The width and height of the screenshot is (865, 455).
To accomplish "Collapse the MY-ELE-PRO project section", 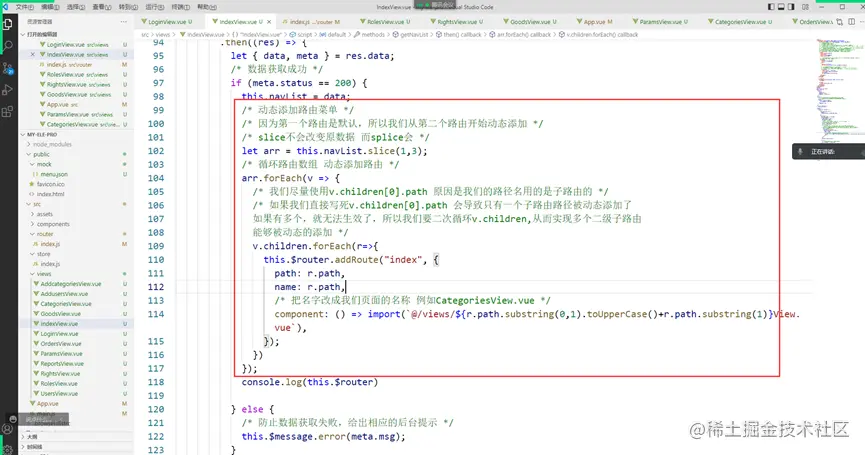I will pos(76,134).
